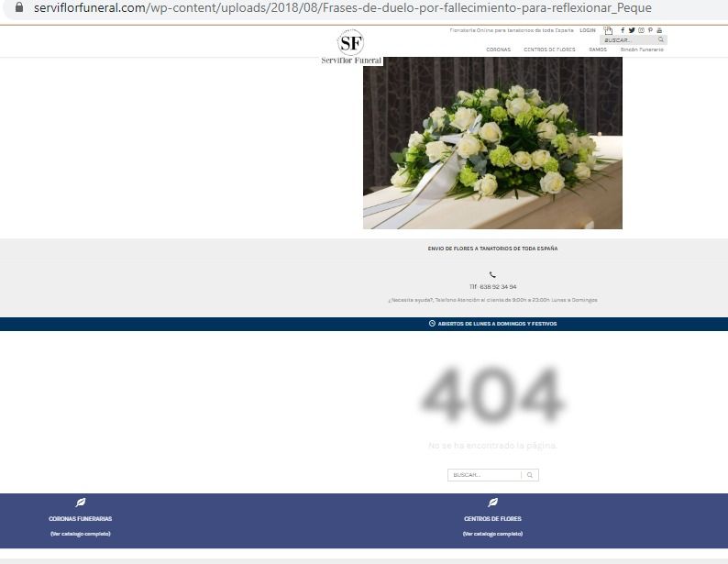Click the Floristería Online para tanatorios tagline
The image size is (728, 564).
pyautogui.click(x=512, y=30)
